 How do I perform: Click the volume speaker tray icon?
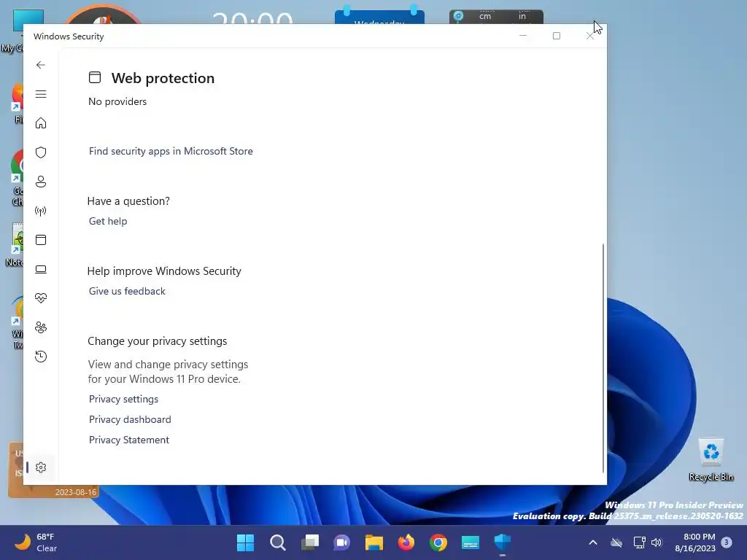(x=657, y=542)
